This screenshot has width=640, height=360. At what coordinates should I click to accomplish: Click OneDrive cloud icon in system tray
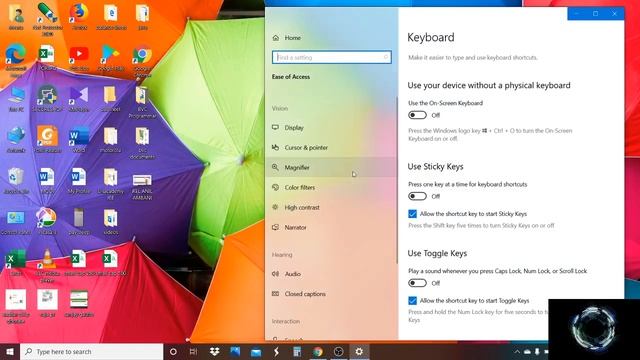[x=527, y=351]
